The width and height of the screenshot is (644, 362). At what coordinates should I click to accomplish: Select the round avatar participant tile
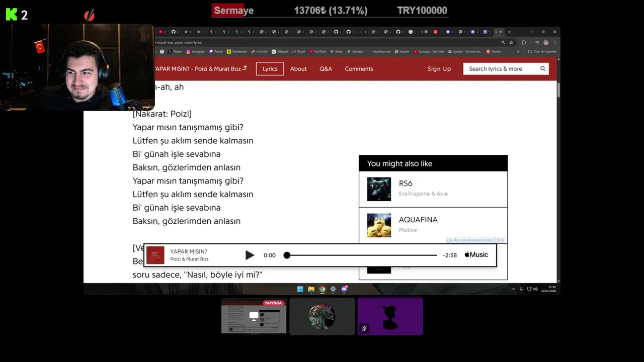coord(322,316)
